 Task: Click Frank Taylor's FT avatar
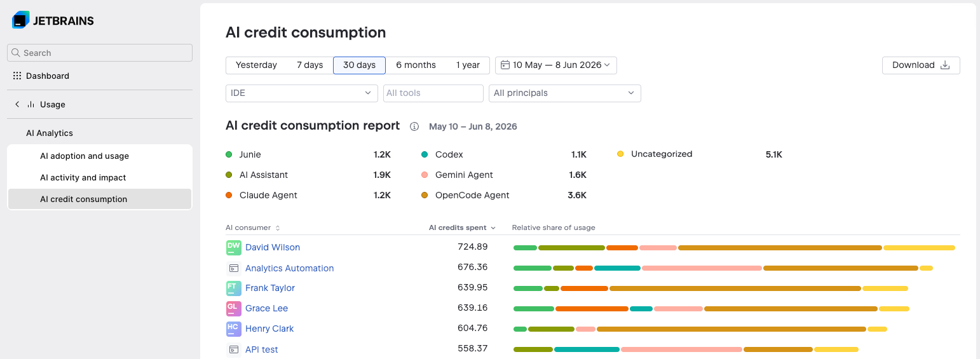tap(234, 288)
